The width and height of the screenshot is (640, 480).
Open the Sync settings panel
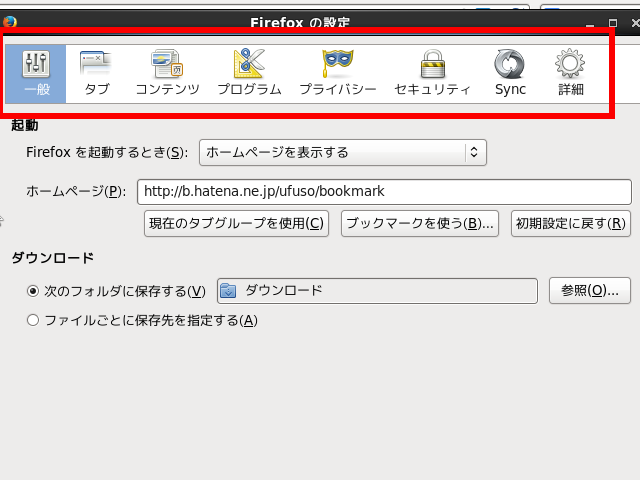click(x=510, y=74)
